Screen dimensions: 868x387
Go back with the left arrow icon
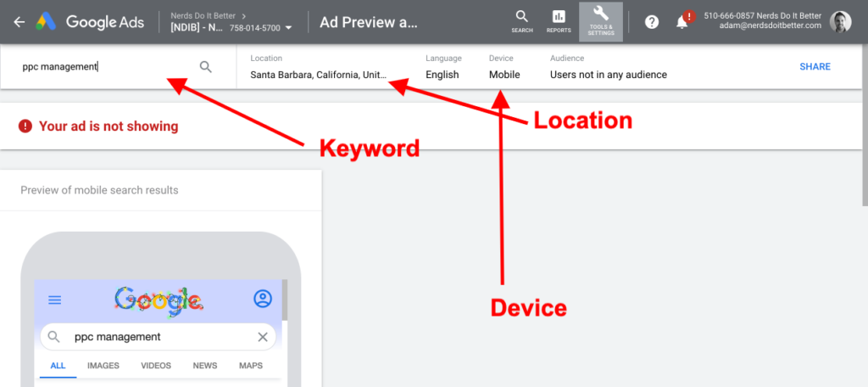click(19, 22)
